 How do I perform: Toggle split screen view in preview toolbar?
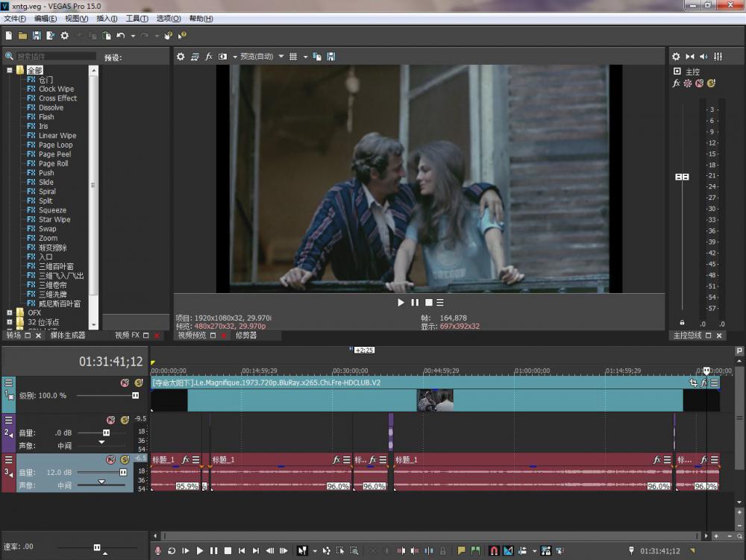point(222,57)
